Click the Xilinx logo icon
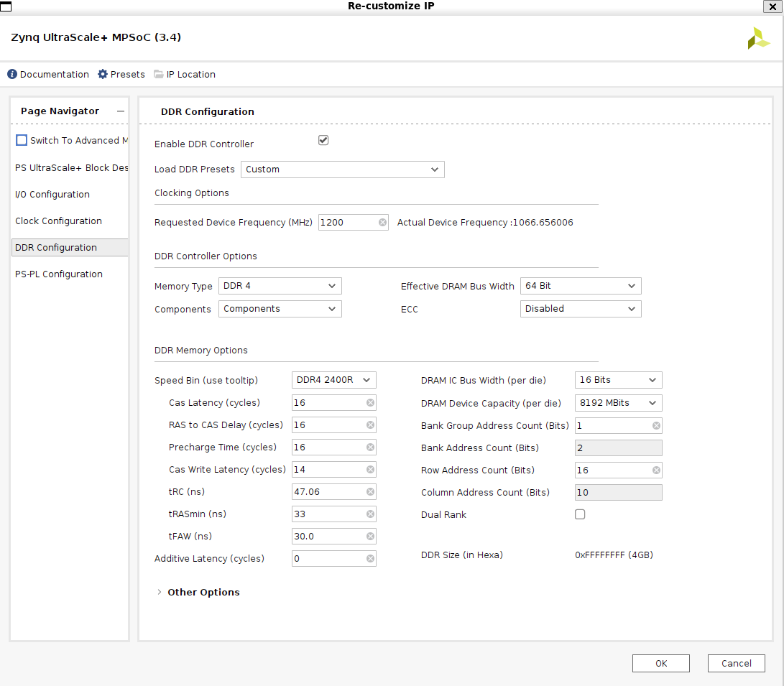The width and height of the screenshot is (784, 686). coord(759,39)
